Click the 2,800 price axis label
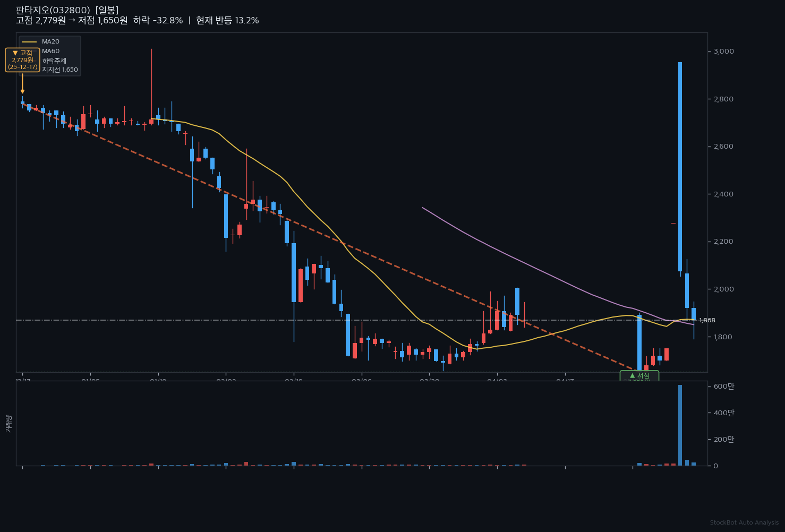This screenshot has height=532, width=785. 724,99
